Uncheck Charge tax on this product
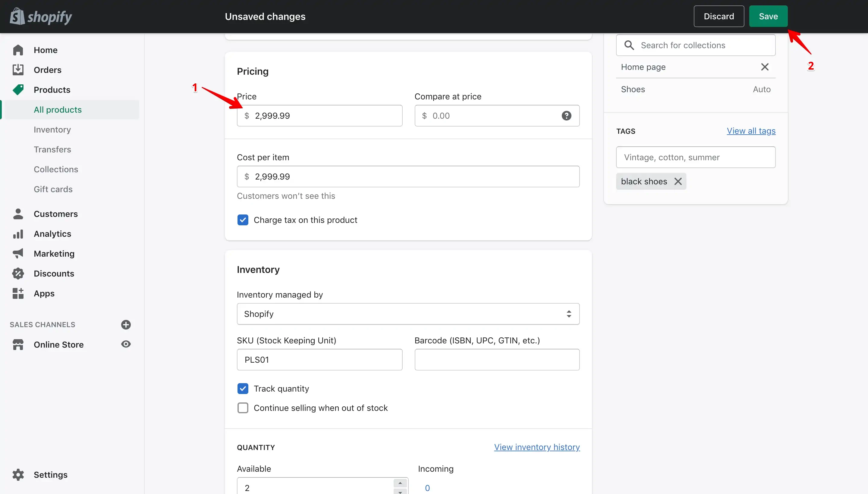Viewport: 868px width, 494px height. pyautogui.click(x=243, y=220)
